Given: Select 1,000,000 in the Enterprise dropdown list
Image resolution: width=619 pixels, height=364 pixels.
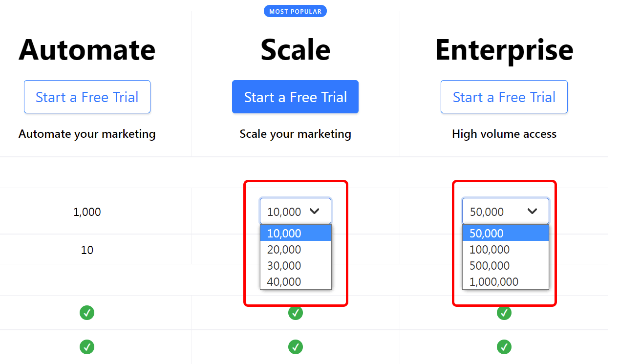Looking at the screenshot, I should [505, 281].
